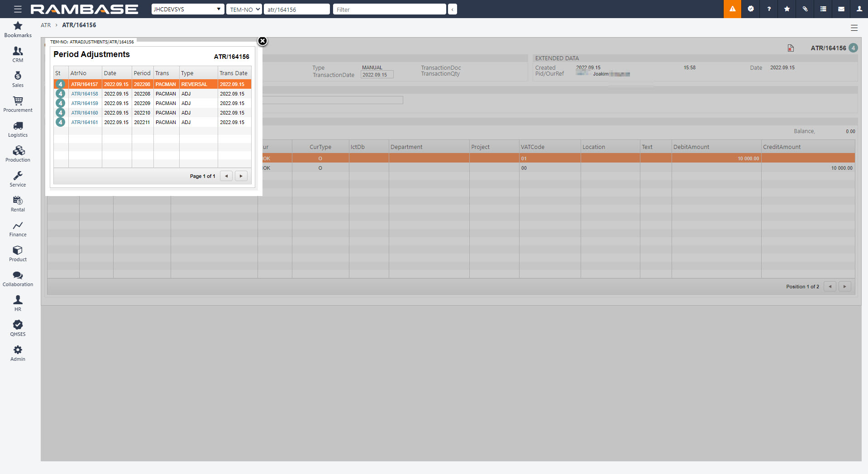This screenshot has height=474, width=868.
Task: Click the bookmark star in top bar
Action: (787, 9)
